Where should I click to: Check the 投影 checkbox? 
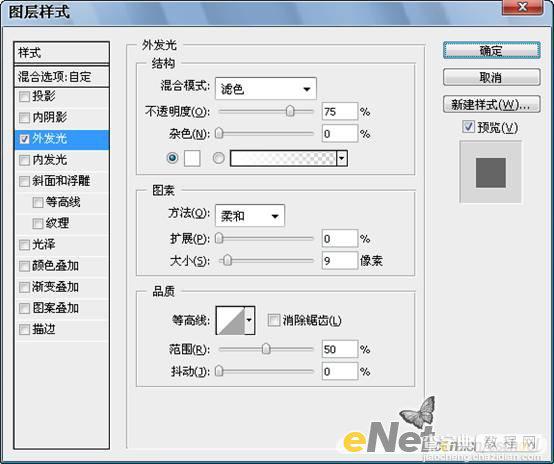click(24, 96)
